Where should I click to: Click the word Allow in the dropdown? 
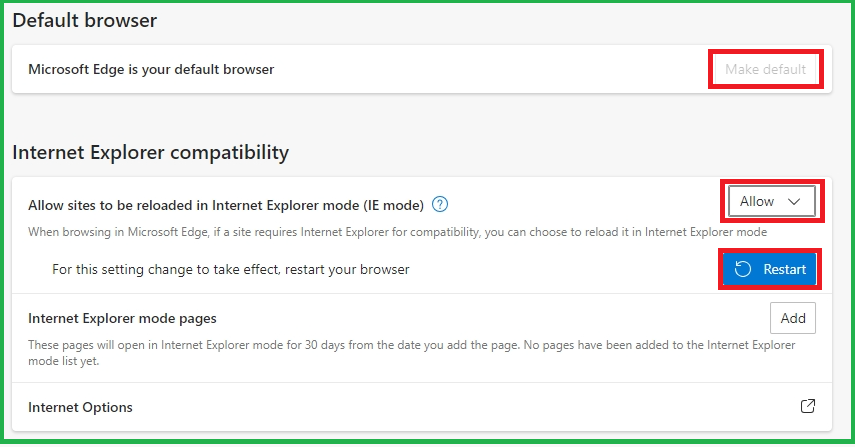pyautogui.click(x=757, y=202)
